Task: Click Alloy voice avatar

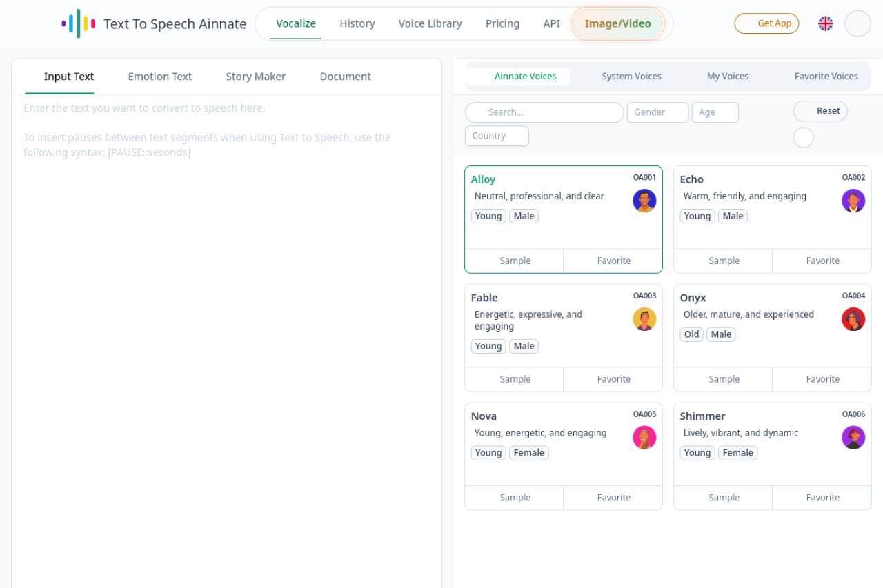Action: (x=644, y=201)
